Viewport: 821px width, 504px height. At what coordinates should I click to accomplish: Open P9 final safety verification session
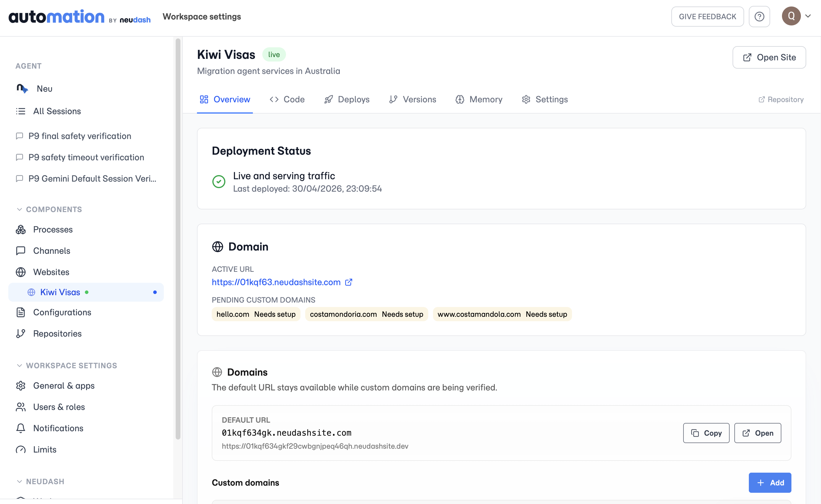pyautogui.click(x=80, y=136)
